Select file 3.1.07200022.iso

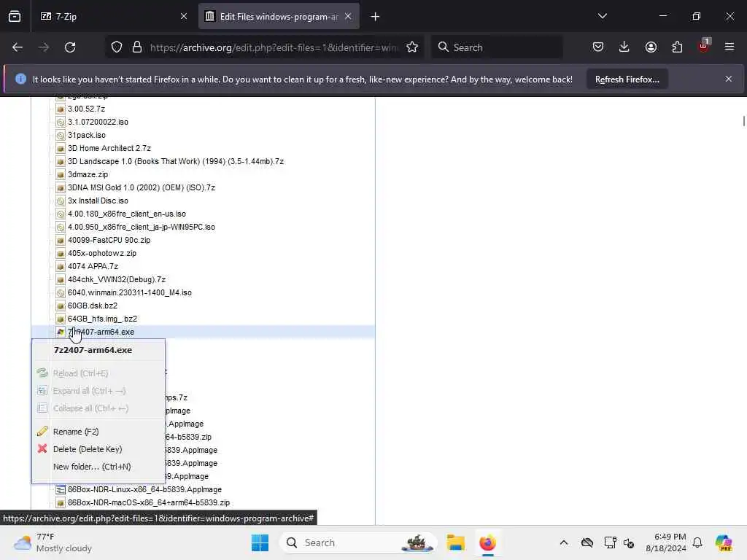tap(98, 122)
